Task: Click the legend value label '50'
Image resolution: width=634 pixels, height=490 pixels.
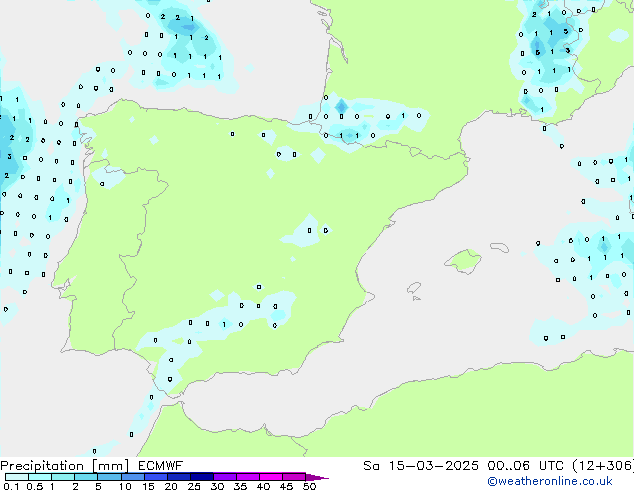Action: [309, 486]
